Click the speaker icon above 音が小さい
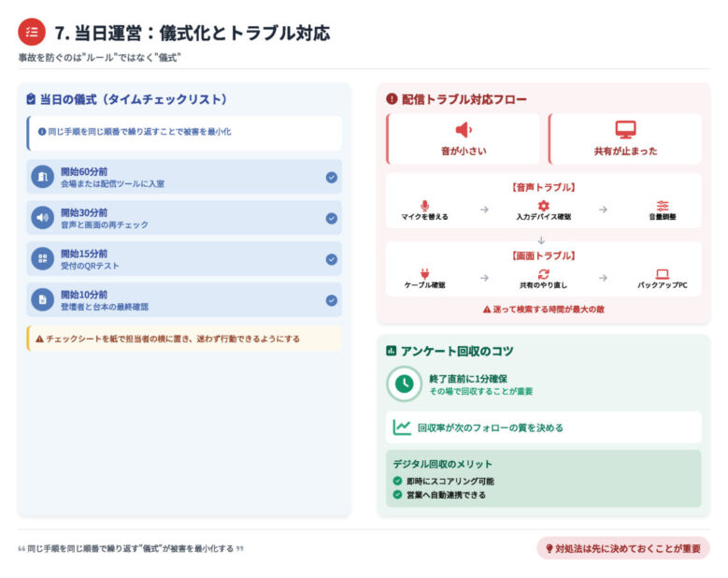The height and width of the screenshot is (578, 728). click(464, 130)
